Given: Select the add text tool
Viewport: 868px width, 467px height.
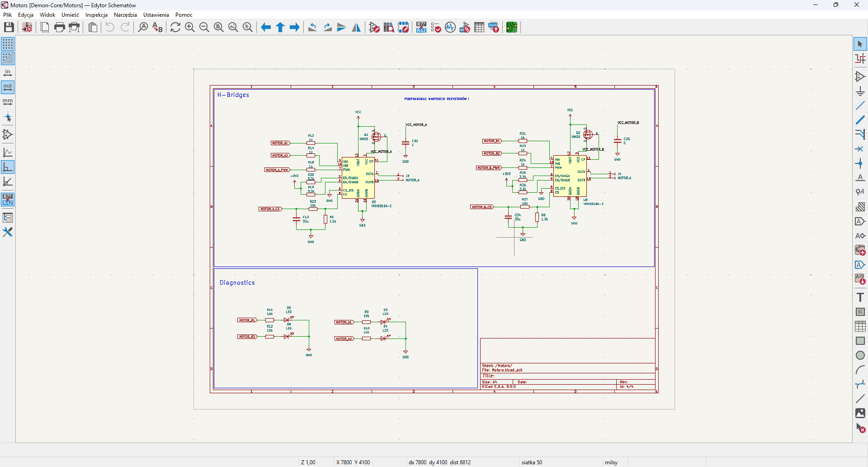Looking at the screenshot, I should pos(860,297).
